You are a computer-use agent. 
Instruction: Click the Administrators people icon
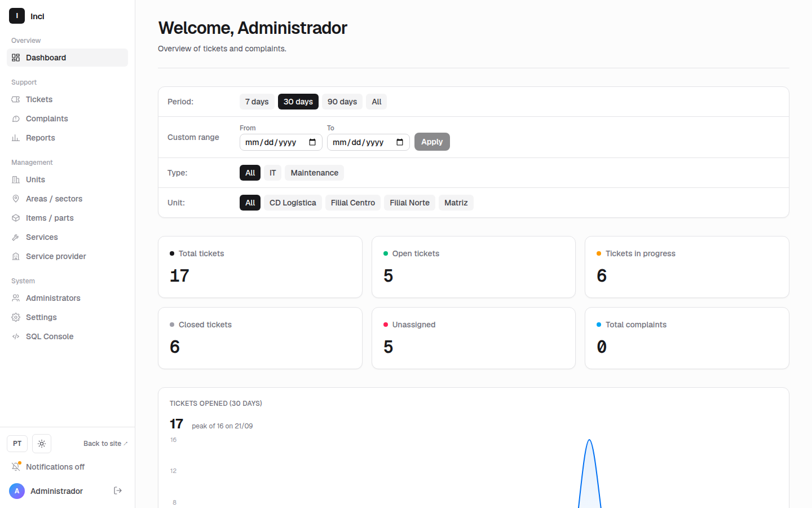click(x=16, y=298)
